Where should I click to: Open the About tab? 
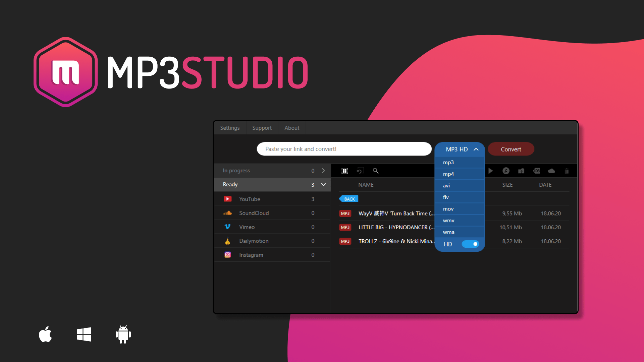pos(292,128)
